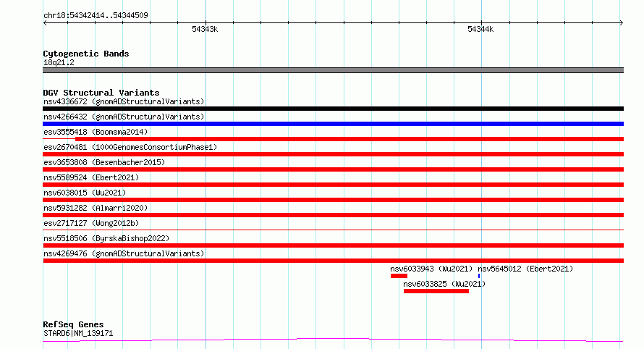This screenshot has height=349, width=644.
Task: Click the red esv3555418 variant bar
Action: (x=349, y=139)
